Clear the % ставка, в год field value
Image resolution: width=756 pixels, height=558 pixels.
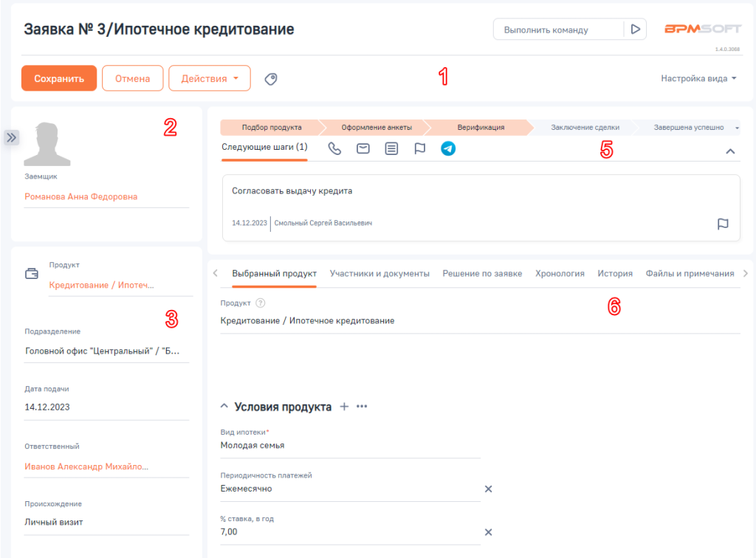pos(488,531)
